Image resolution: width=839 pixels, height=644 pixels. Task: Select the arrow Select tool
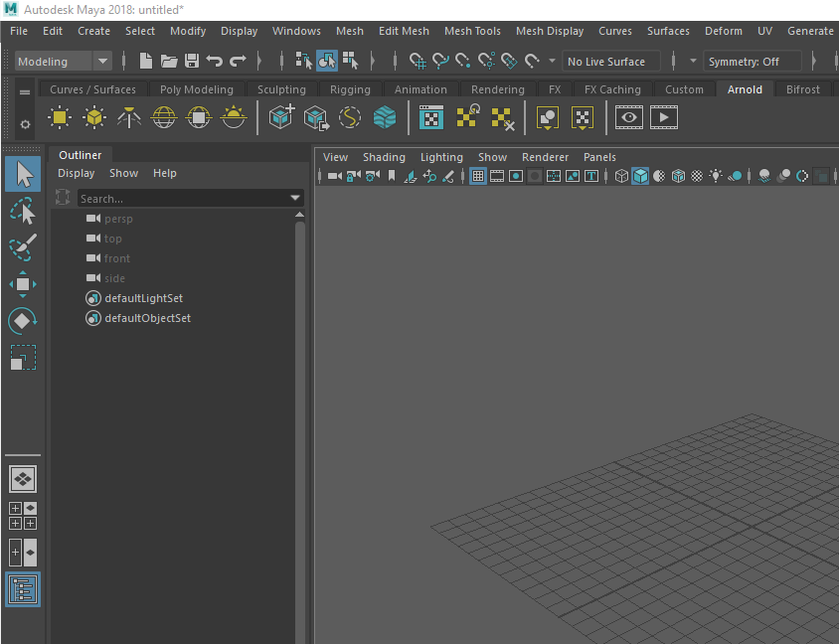23,174
